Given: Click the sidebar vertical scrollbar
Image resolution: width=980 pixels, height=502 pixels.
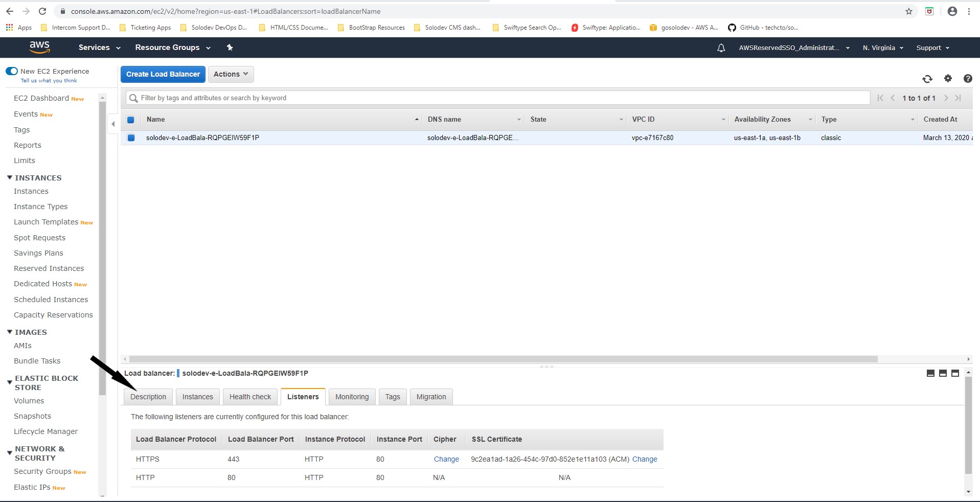Looking at the screenshot, I should (x=102, y=248).
